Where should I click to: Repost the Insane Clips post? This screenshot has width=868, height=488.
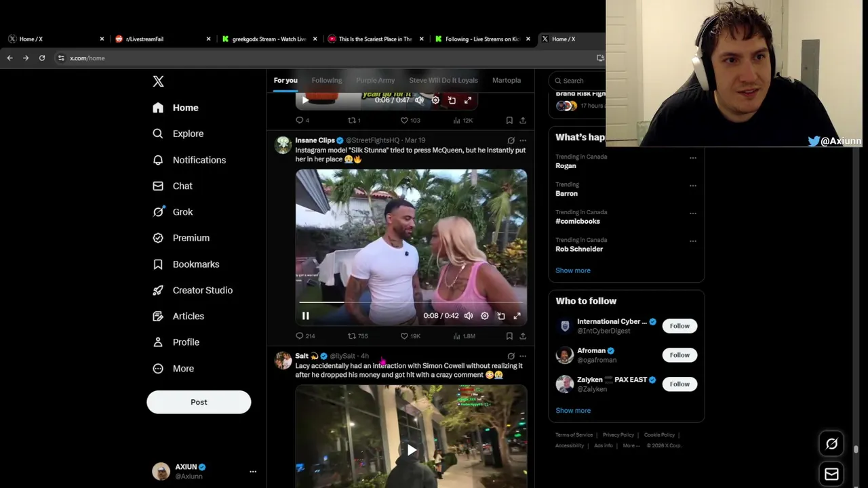(x=358, y=336)
